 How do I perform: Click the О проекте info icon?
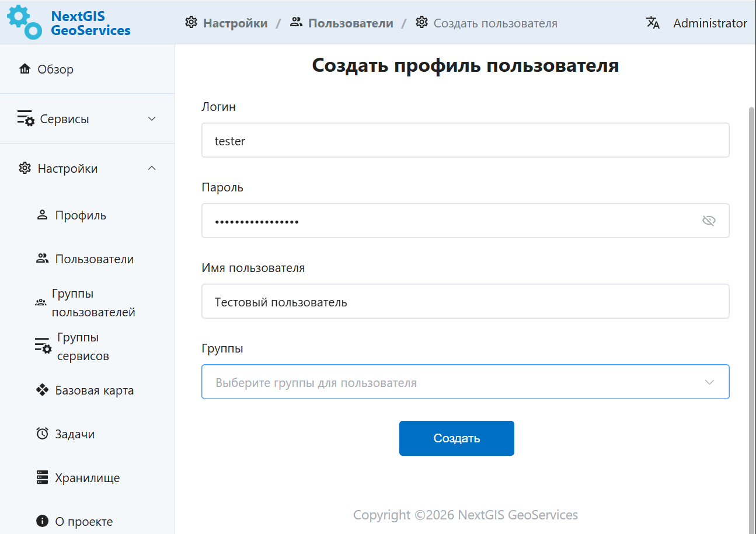coord(42,521)
